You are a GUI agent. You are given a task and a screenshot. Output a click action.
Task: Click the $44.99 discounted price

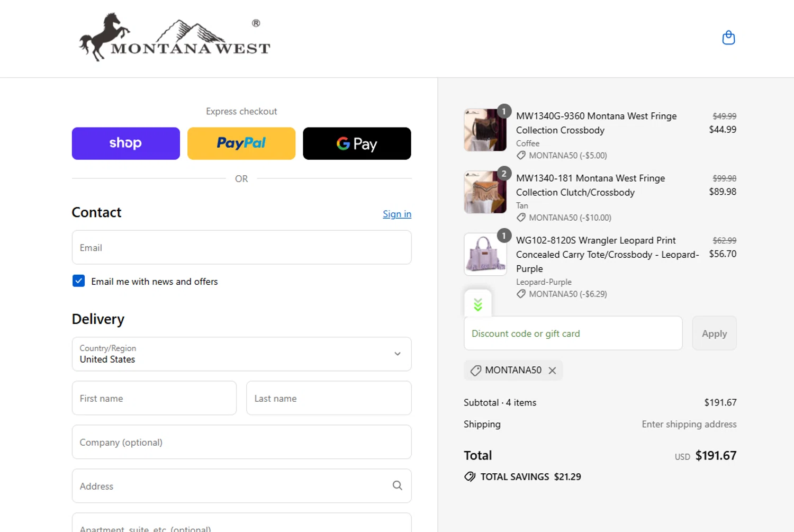723,129
